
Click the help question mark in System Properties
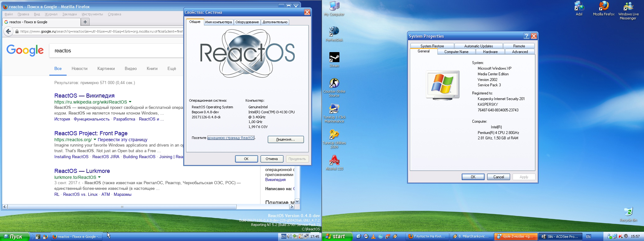click(x=526, y=36)
